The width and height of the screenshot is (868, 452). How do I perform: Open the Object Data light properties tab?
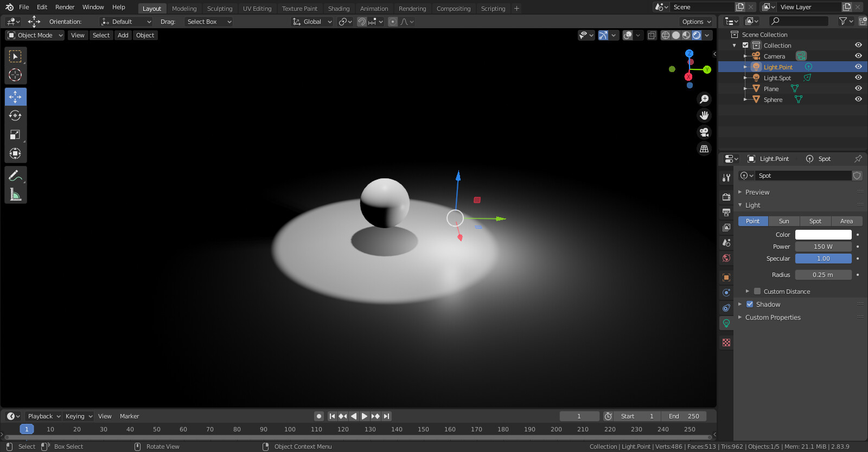tap(726, 323)
